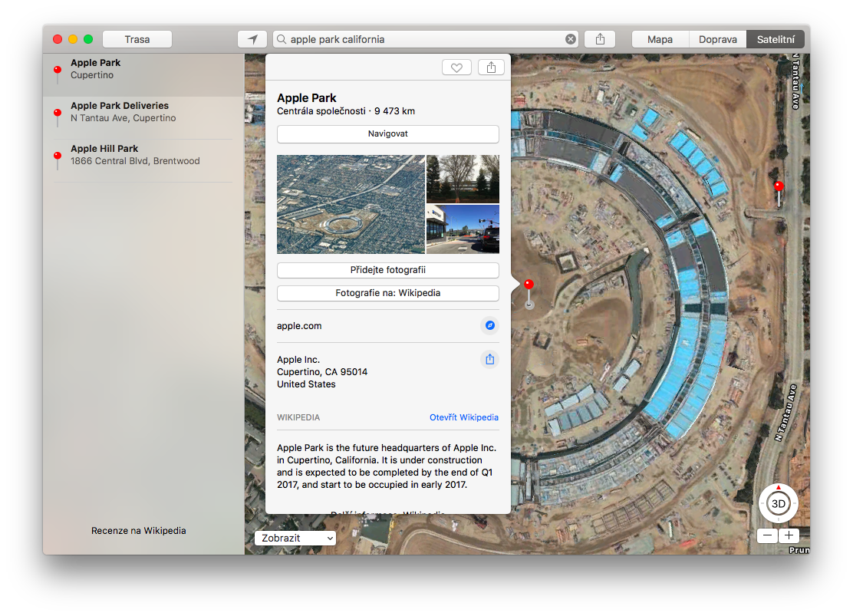Select the Apple Hill Park result
The image size is (853, 616).
tap(143, 160)
